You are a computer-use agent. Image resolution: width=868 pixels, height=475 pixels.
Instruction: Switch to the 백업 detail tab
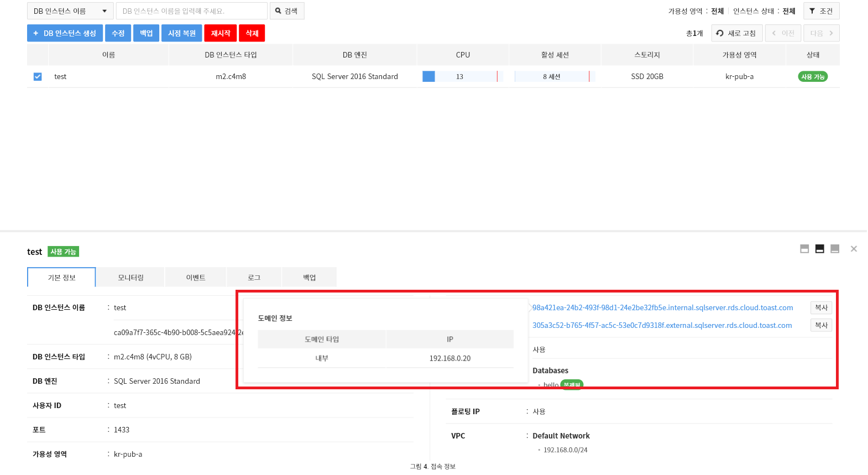[x=310, y=278]
